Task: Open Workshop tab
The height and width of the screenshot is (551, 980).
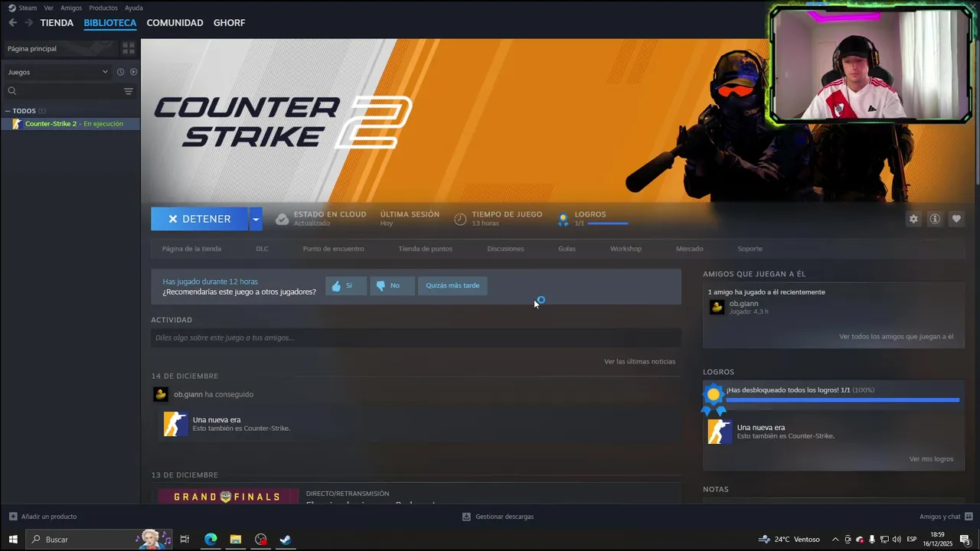Action: point(626,249)
